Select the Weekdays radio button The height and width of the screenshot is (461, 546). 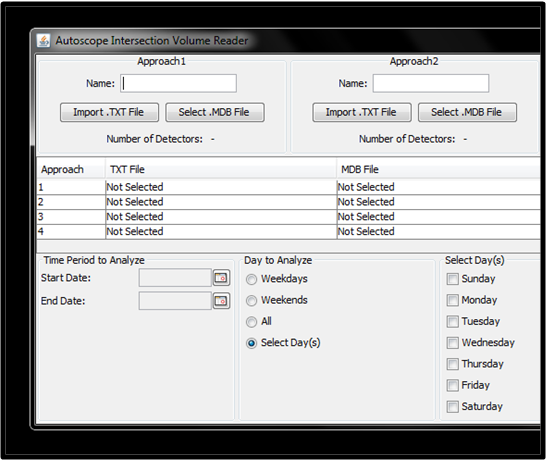[x=251, y=279]
